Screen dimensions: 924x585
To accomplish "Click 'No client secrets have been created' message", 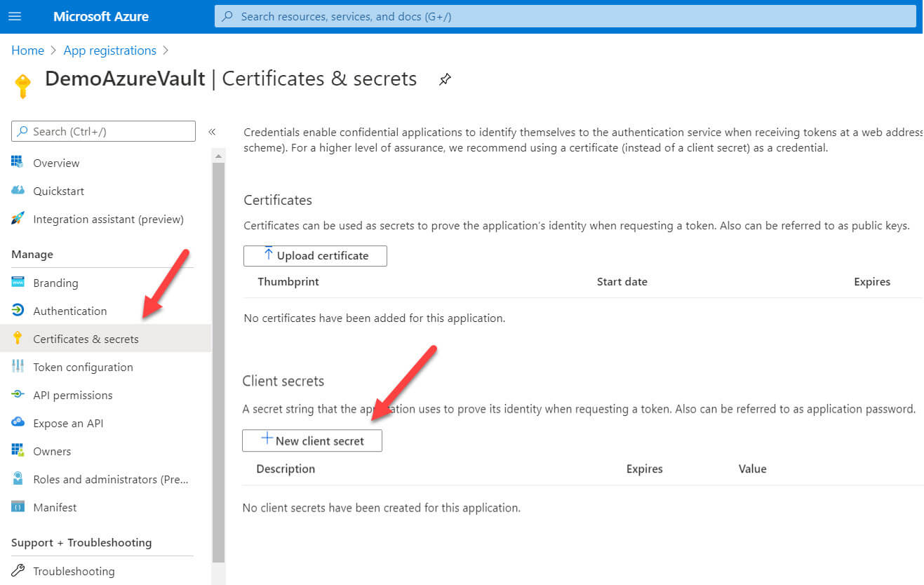I will click(381, 507).
